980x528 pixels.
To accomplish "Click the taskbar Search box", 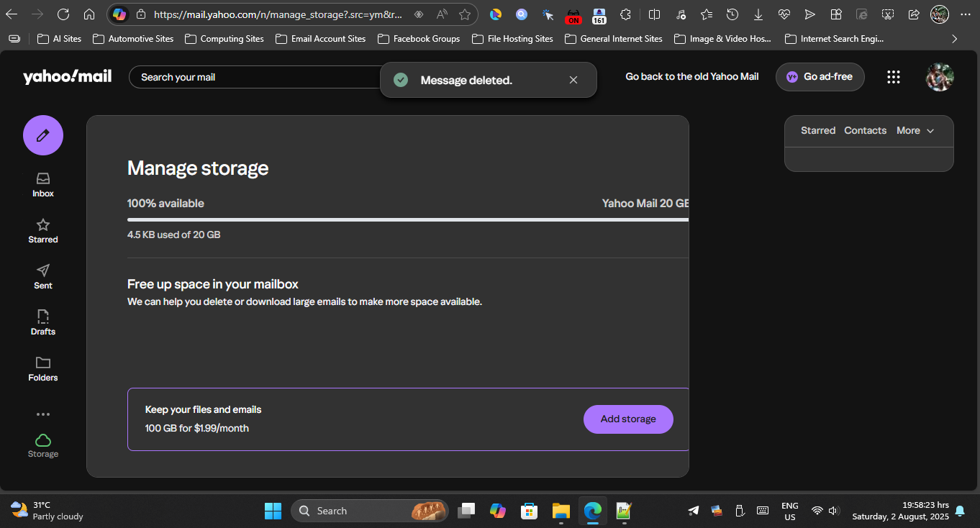I will pyautogui.click(x=369, y=511).
